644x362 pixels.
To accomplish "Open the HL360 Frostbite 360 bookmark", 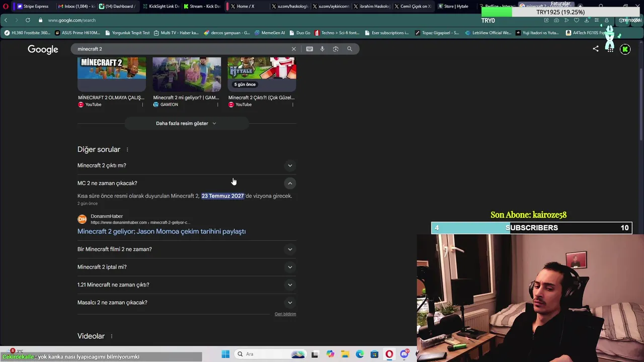I will pos(28,33).
